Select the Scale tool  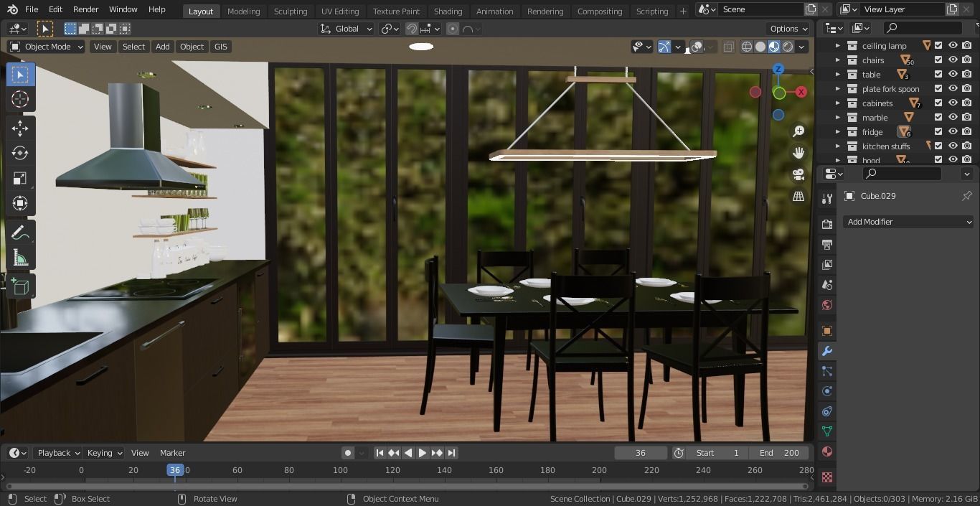20,178
